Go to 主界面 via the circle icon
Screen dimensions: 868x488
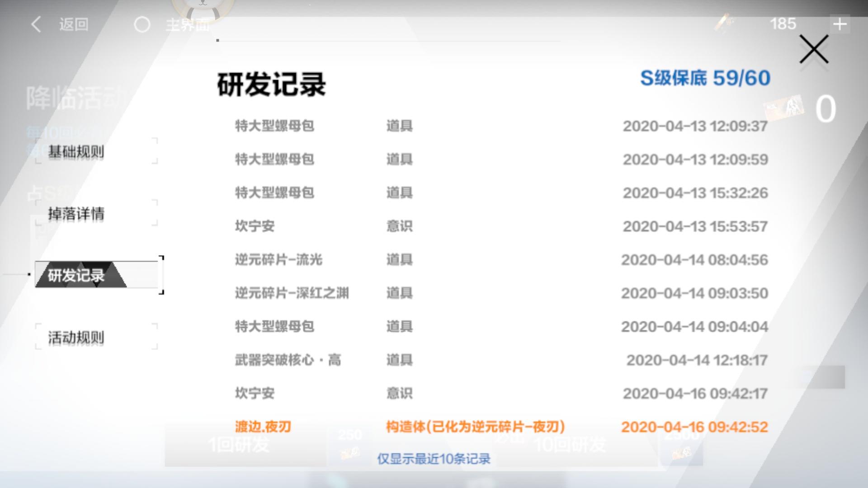point(142,24)
